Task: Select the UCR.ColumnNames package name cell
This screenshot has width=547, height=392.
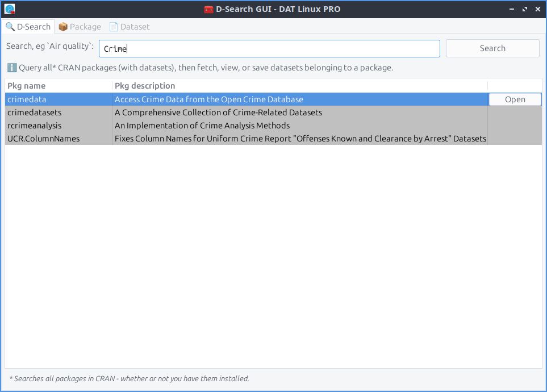Action: pos(43,139)
